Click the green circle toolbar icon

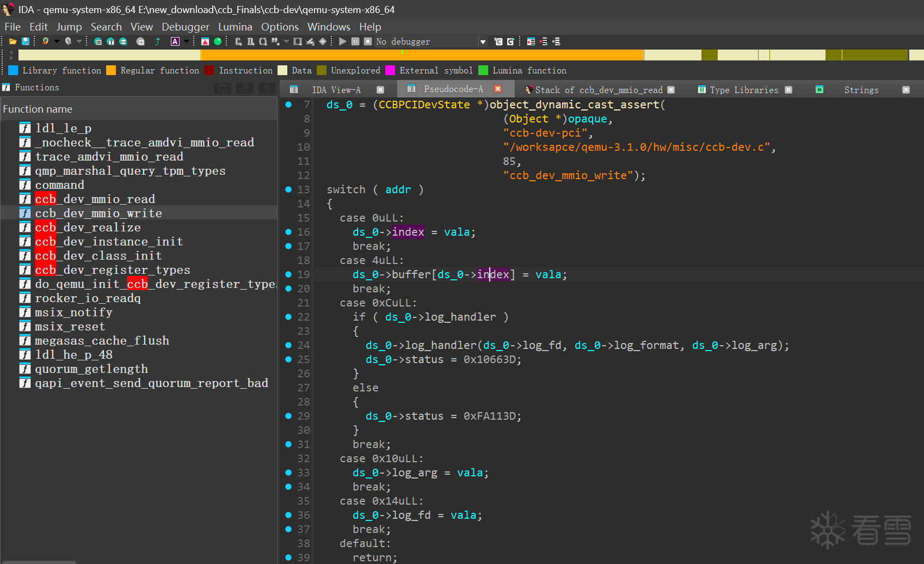(218, 41)
